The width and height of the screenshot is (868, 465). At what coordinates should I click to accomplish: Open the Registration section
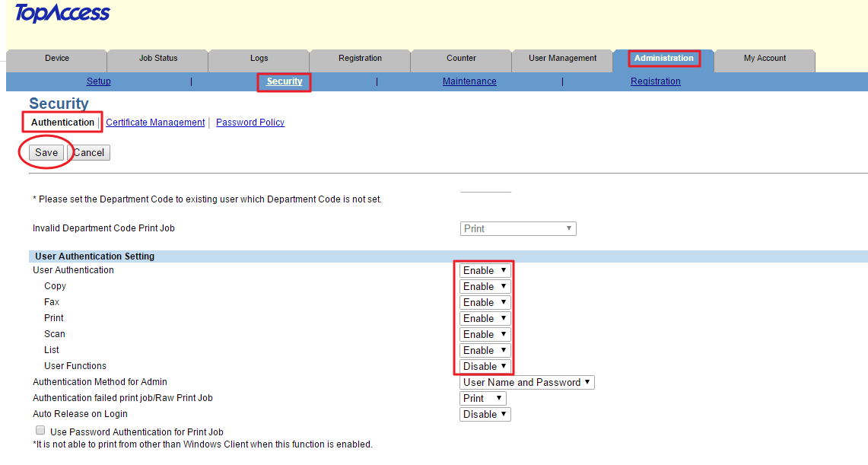655,81
